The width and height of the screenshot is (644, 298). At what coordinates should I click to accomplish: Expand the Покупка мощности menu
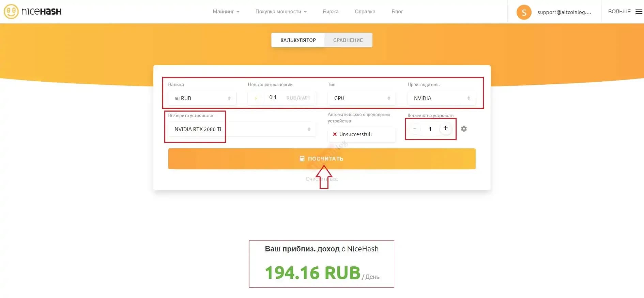(281, 12)
